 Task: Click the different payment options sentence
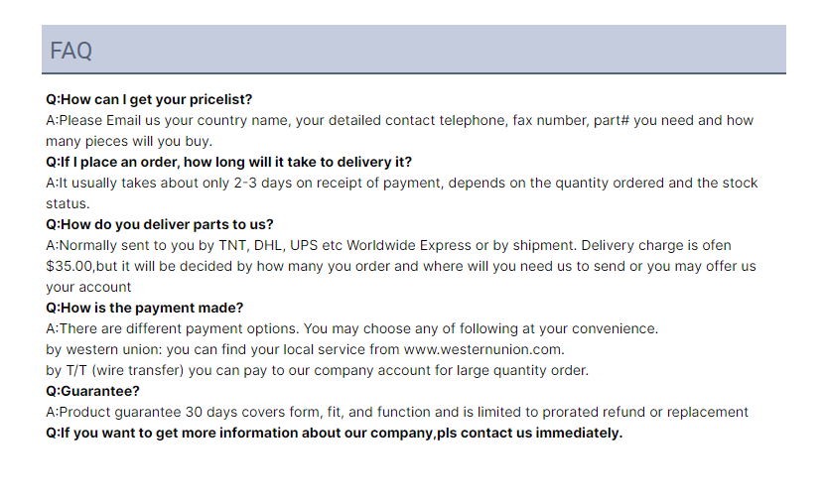click(351, 328)
